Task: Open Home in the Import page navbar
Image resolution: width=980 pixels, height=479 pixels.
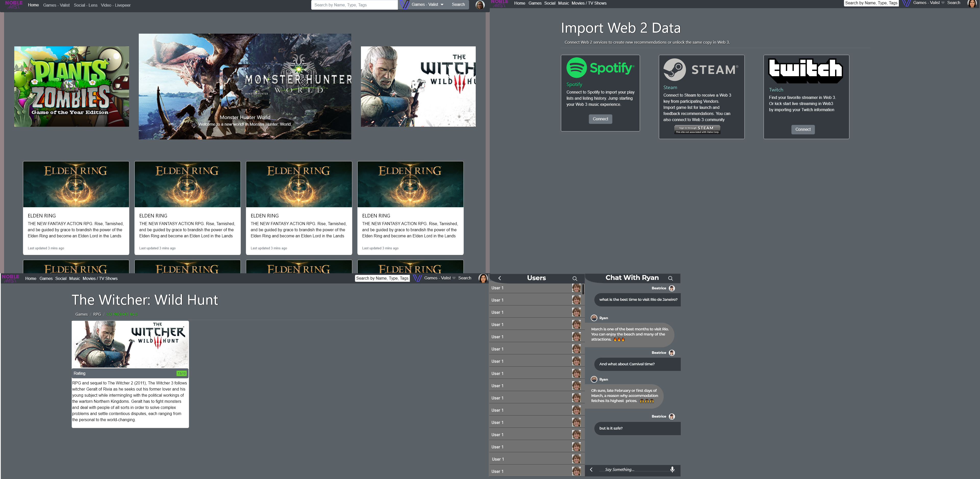Action: click(520, 3)
